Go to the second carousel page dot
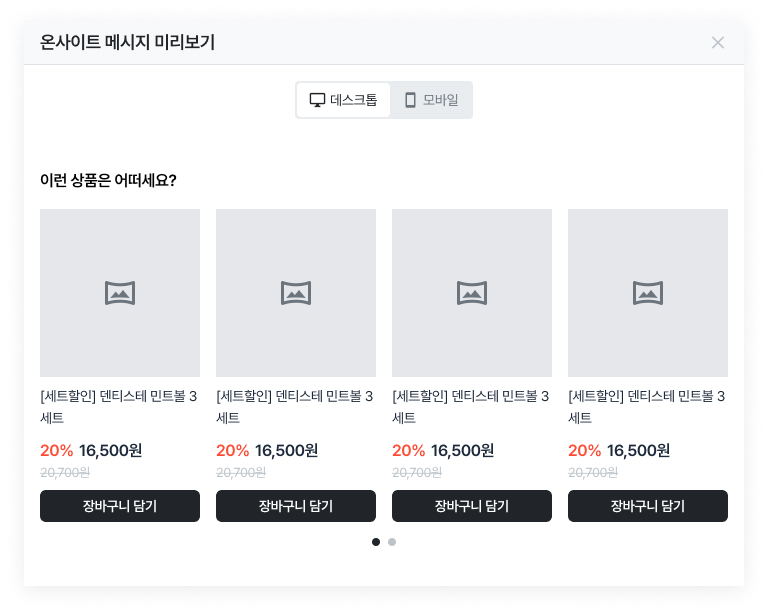768x614 pixels. (392, 542)
